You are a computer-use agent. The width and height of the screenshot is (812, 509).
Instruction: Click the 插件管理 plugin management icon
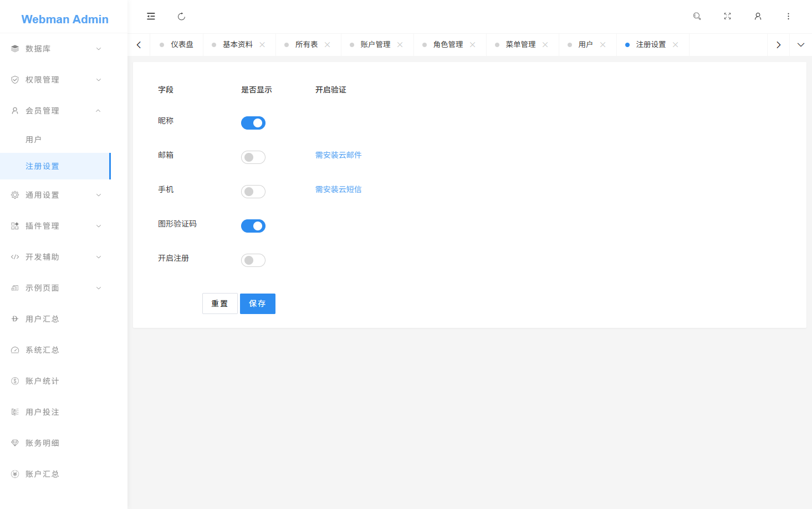point(14,225)
